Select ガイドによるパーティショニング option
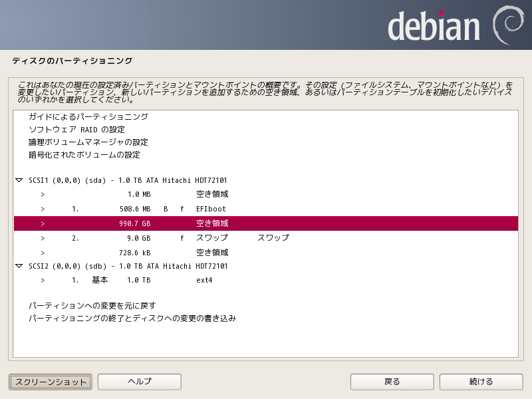The image size is (532, 399). [x=88, y=116]
